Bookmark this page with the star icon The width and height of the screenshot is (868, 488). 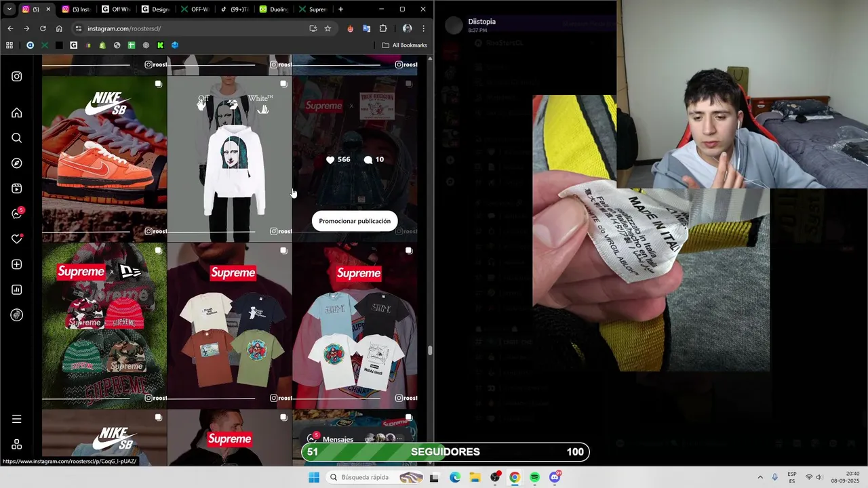tap(328, 28)
